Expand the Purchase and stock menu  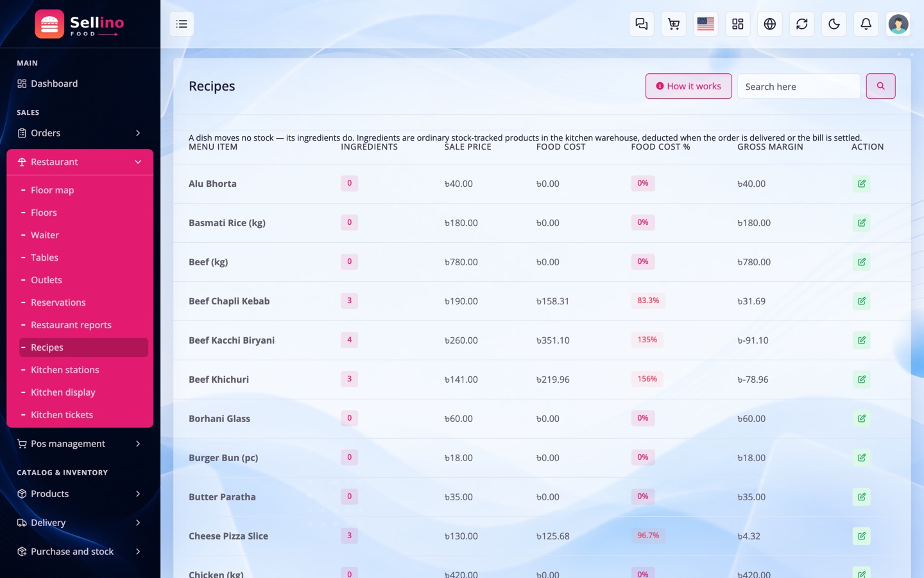[x=80, y=552]
